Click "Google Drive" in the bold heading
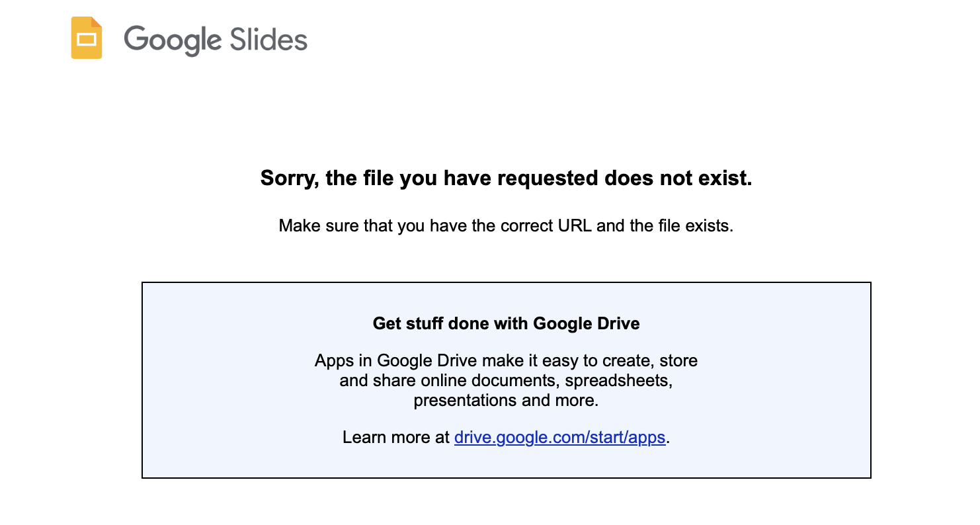This screenshot has height=525, width=980. [x=586, y=323]
